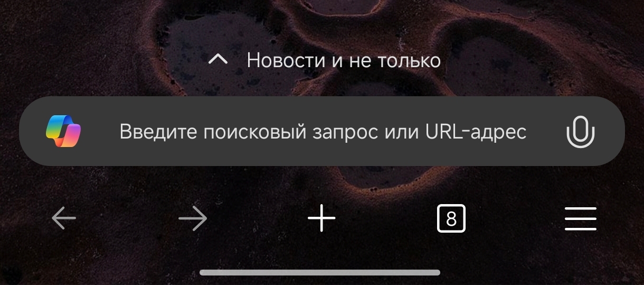Image resolution: width=644 pixels, height=285 pixels.
Task: Add a tab using the center plus button
Action: (321, 218)
